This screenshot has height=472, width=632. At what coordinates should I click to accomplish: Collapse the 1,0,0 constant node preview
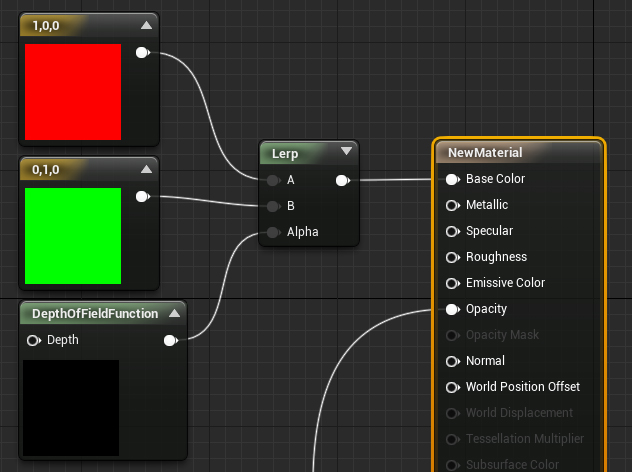[146, 25]
